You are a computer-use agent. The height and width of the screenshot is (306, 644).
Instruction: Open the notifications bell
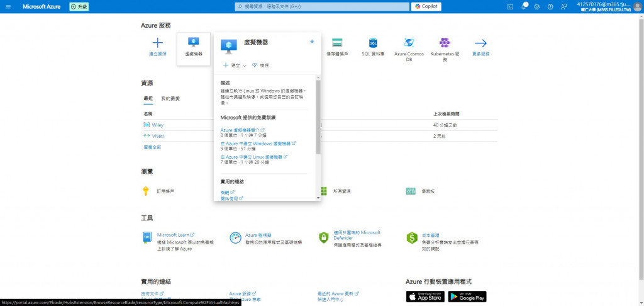[524, 6]
